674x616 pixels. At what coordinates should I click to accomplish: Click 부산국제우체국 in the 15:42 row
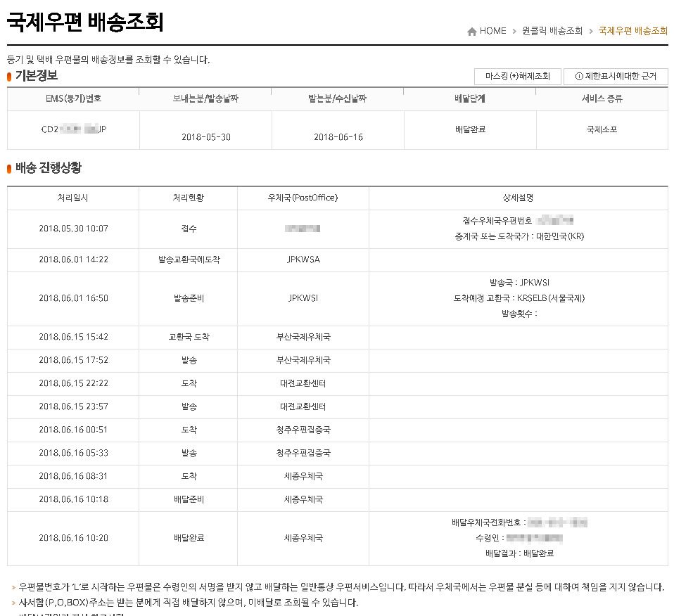click(x=303, y=338)
